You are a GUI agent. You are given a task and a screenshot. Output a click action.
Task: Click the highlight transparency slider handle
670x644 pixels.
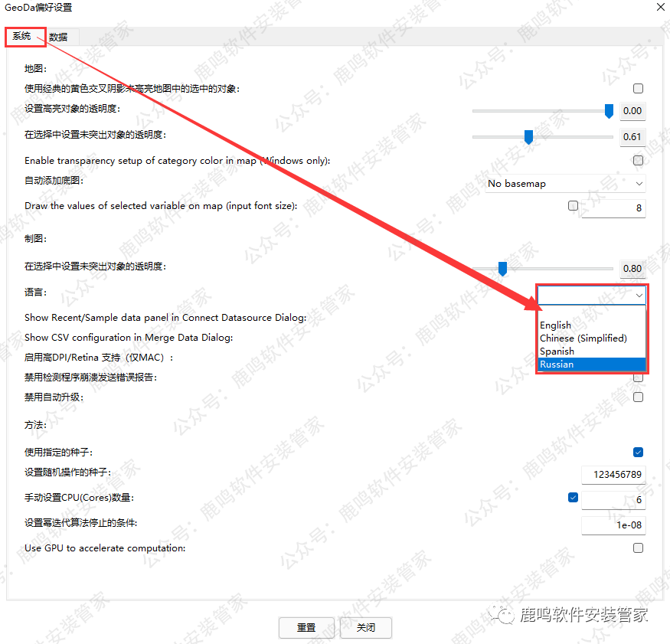tap(609, 111)
